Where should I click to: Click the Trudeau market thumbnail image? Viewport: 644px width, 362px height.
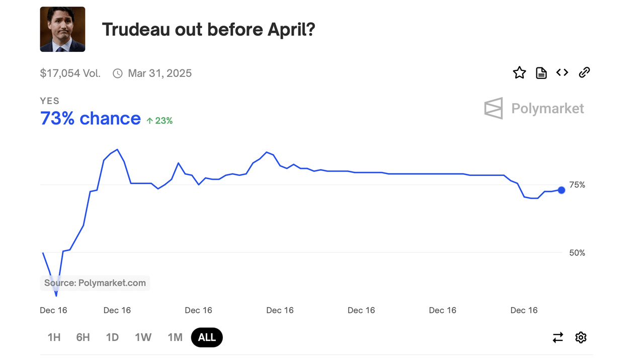click(62, 29)
